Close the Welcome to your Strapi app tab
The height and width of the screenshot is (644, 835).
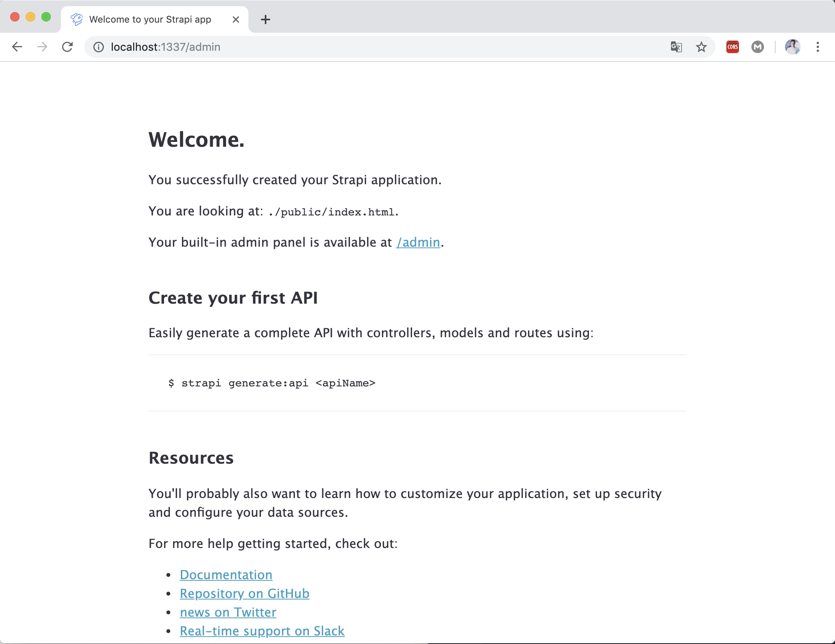(x=236, y=20)
